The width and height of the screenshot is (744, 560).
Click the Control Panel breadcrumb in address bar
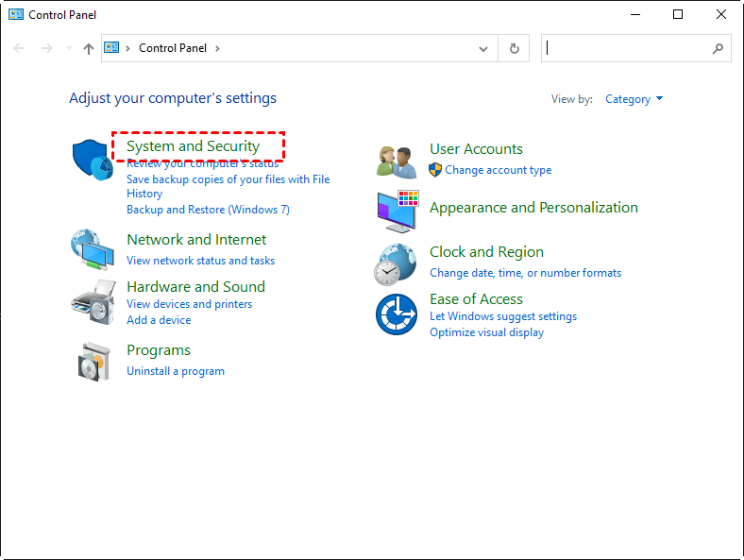pyautogui.click(x=175, y=48)
